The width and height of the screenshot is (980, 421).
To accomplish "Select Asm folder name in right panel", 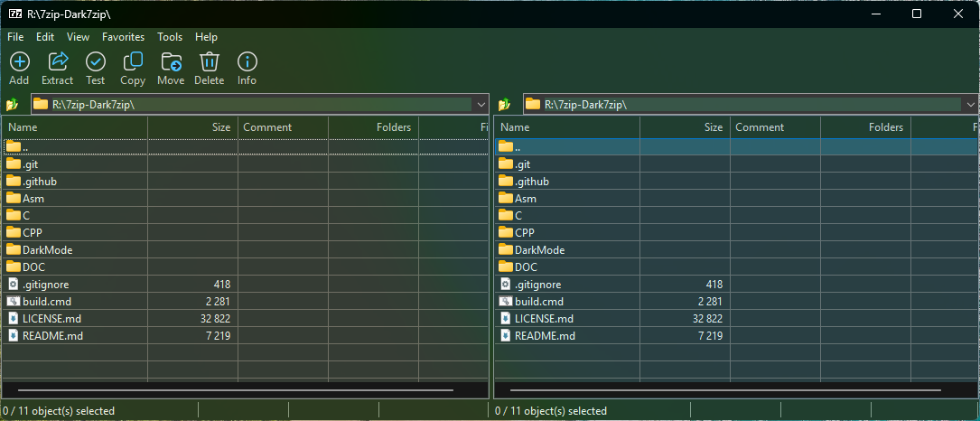I will (526, 198).
